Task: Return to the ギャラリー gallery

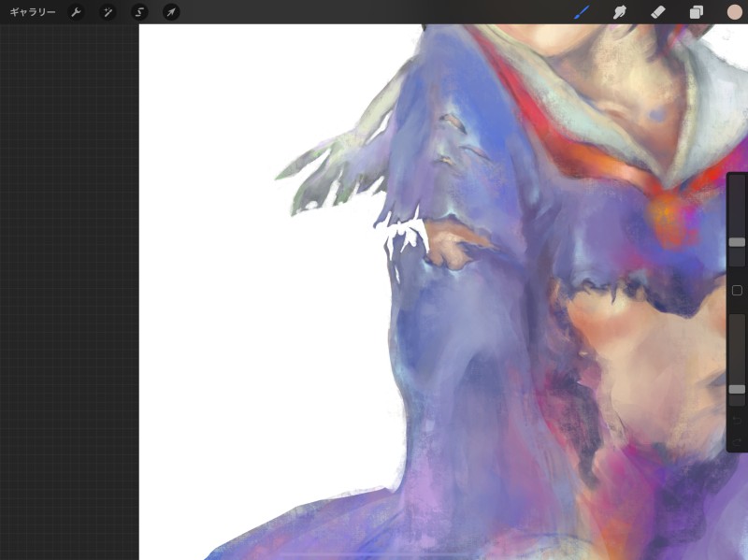Action: 33,12
